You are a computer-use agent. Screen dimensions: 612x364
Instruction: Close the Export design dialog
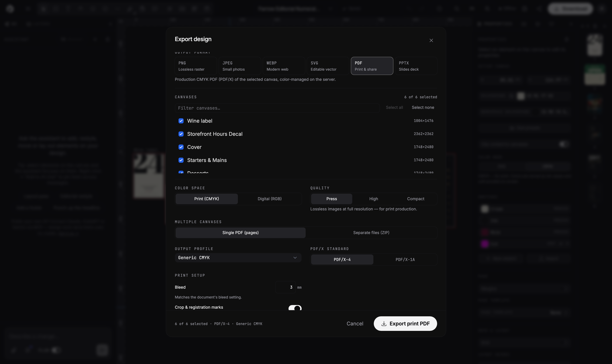[431, 40]
